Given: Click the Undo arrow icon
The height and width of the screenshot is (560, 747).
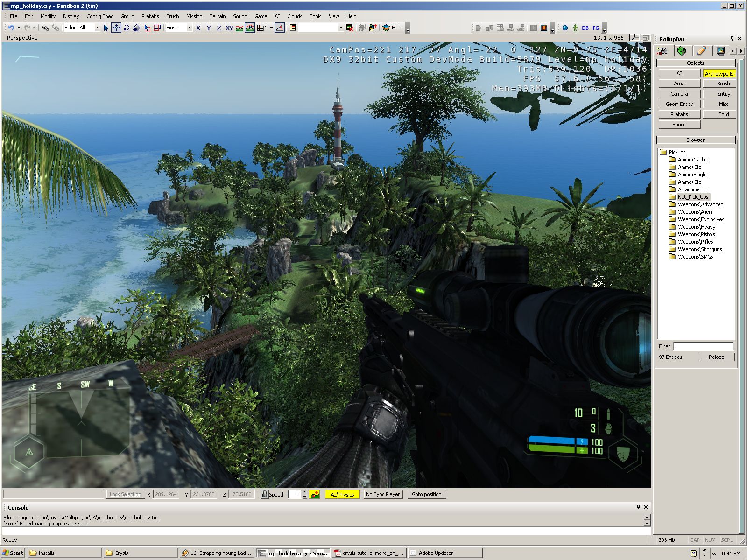Looking at the screenshot, I should [11, 28].
